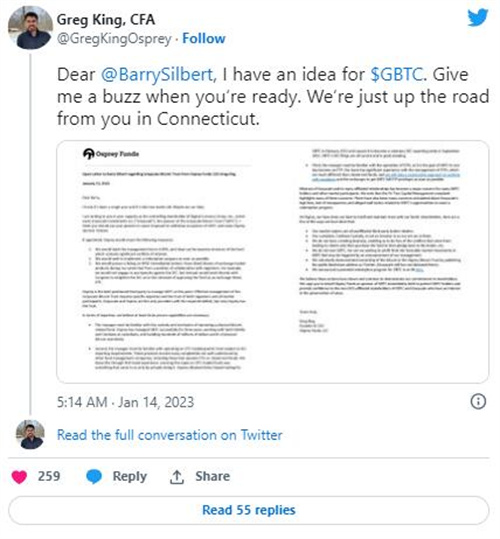Click the blue reply speech bubble icon
The image size is (500, 539).
[94, 477]
